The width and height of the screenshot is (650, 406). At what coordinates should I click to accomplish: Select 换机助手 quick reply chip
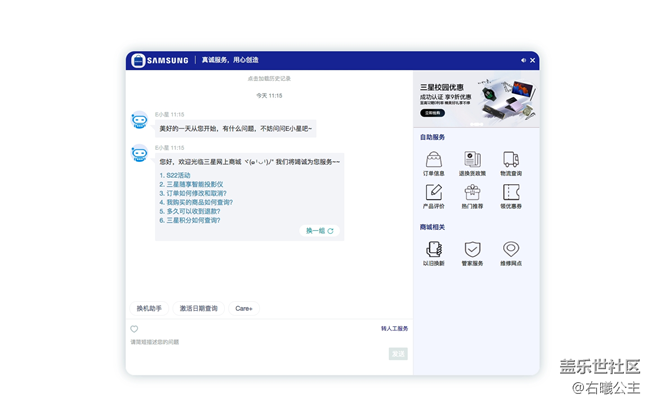point(149,309)
